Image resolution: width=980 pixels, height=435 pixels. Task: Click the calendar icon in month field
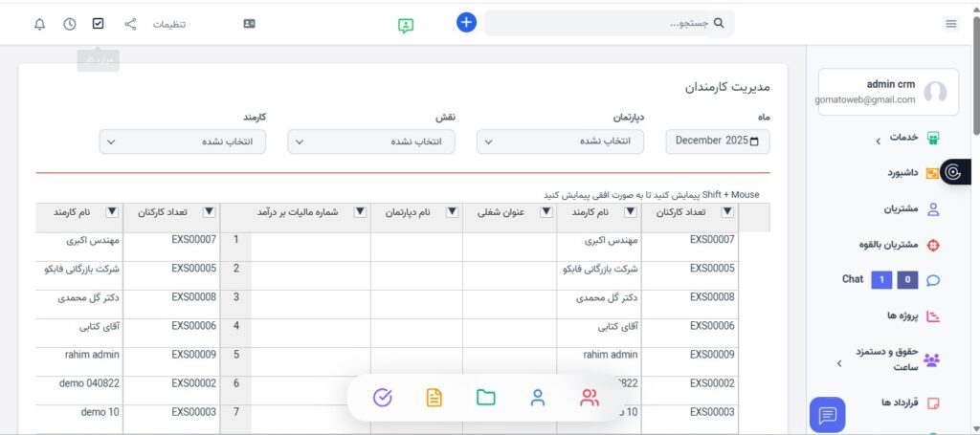click(754, 141)
